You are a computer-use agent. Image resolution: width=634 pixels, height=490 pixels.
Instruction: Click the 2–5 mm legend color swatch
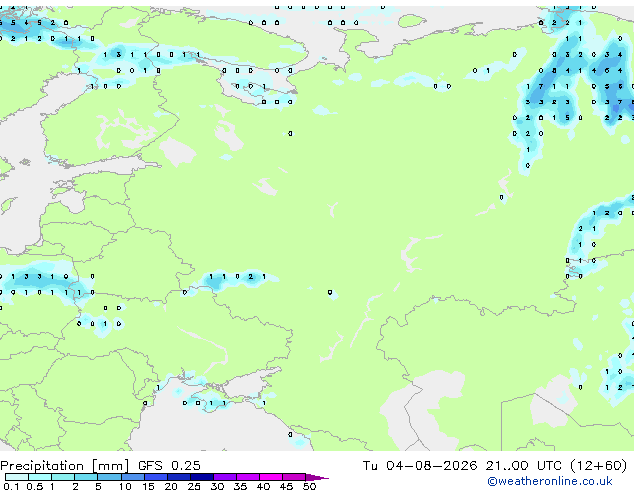(86, 477)
